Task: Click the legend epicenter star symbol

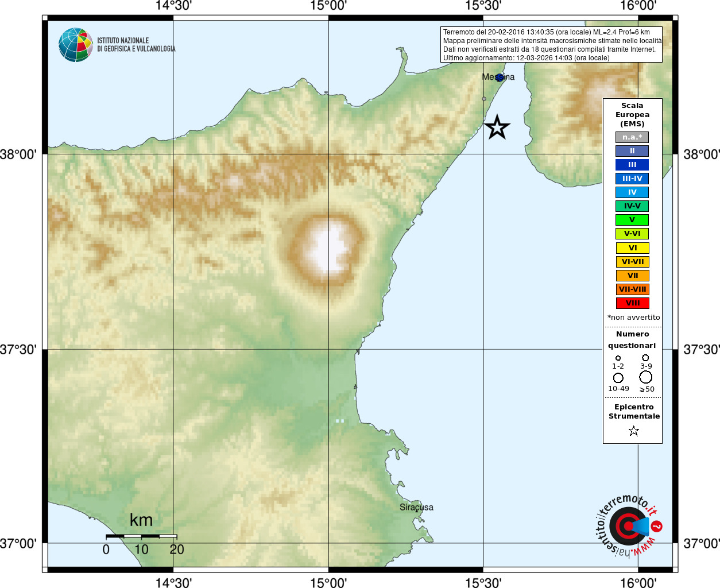Action: tap(633, 431)
